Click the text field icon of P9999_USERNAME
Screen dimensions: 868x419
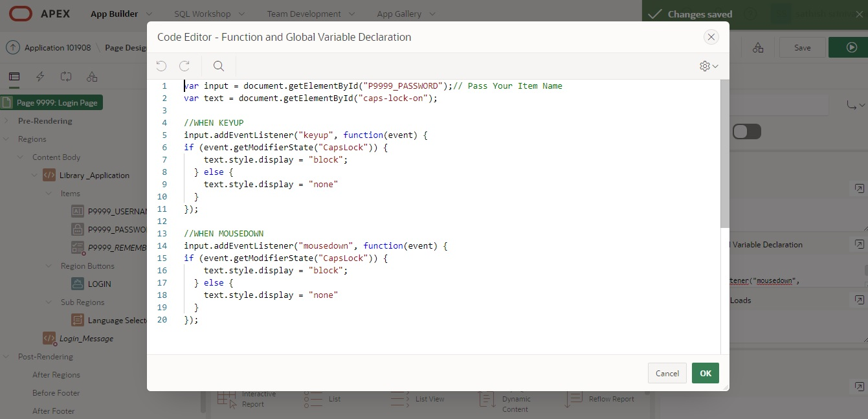click(x=77, y=211)
